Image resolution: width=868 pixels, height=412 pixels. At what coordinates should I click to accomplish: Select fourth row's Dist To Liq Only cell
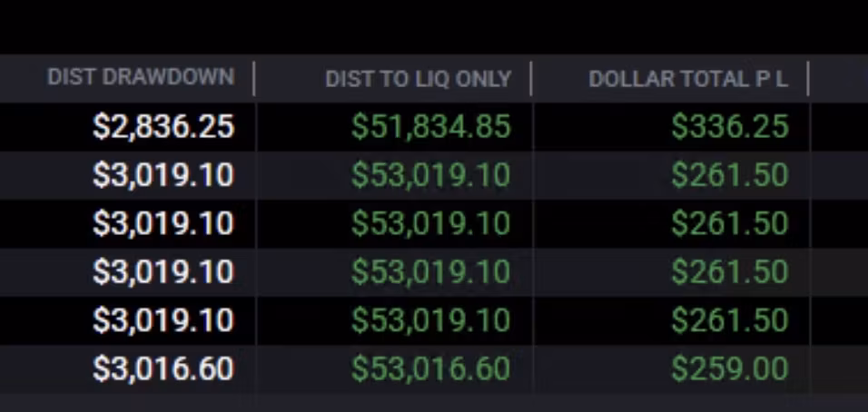pyautogui.click(x=430, y=272)
